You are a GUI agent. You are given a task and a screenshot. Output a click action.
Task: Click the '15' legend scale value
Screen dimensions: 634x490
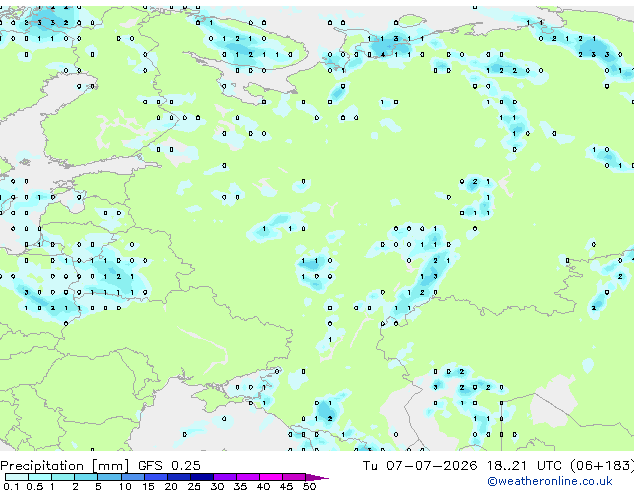[148, 486]
